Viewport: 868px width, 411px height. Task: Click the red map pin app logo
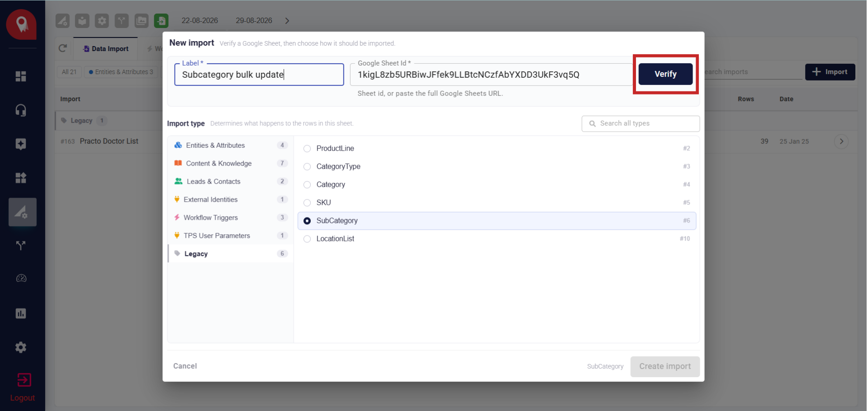[21, 24]
